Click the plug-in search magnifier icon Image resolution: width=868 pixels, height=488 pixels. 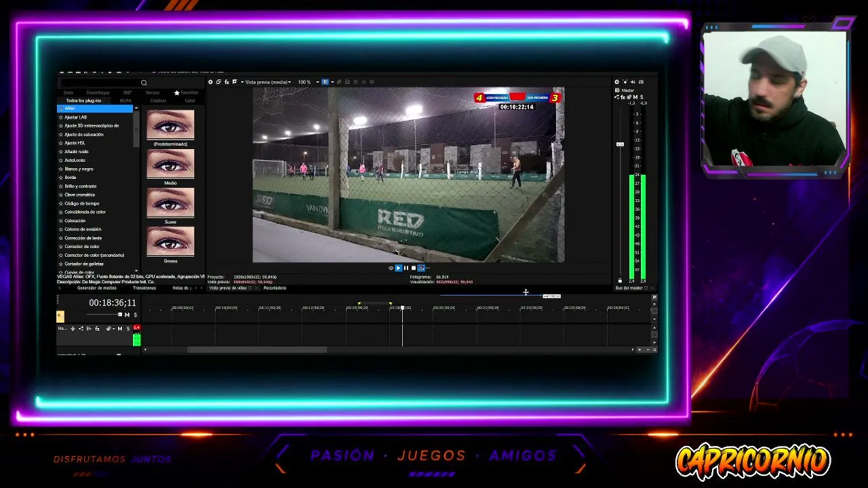tap(144, 83)
